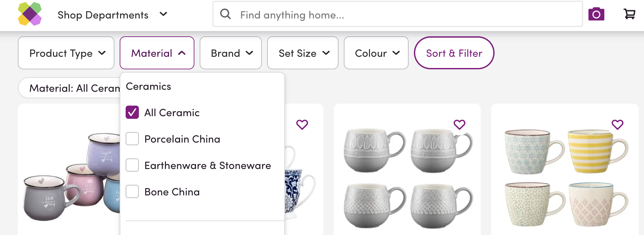Tick the Bone China checkbox
644x235 pixels.
pyautogui.click(x=132, y=192)
